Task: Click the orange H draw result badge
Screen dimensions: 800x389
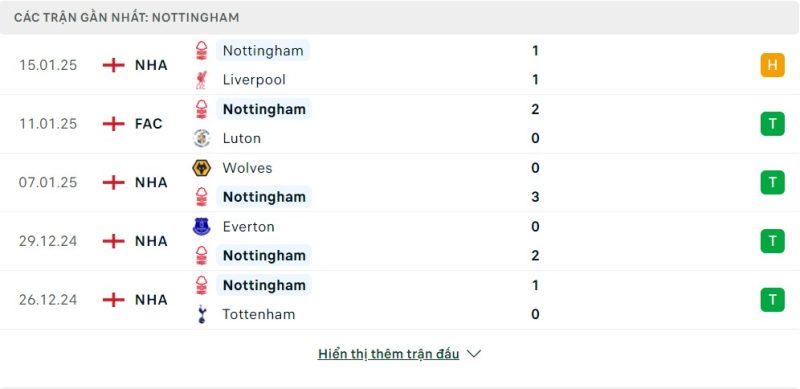Action: pyautogui.click(x=772, y=65)
